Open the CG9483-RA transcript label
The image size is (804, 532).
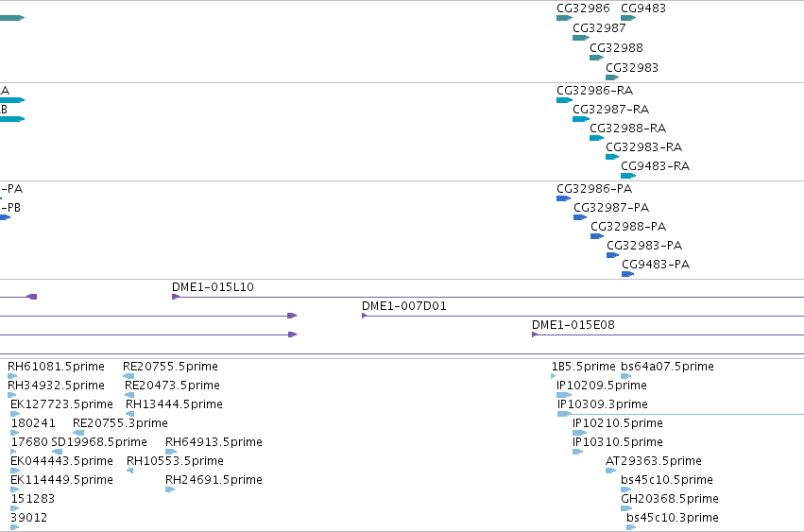click(655, 165)
